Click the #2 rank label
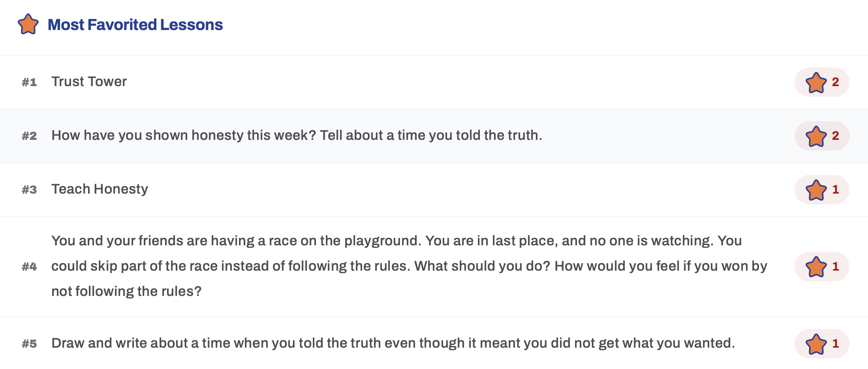The width and height of the screenshot is (868, 369). click(x=29, y=136)
